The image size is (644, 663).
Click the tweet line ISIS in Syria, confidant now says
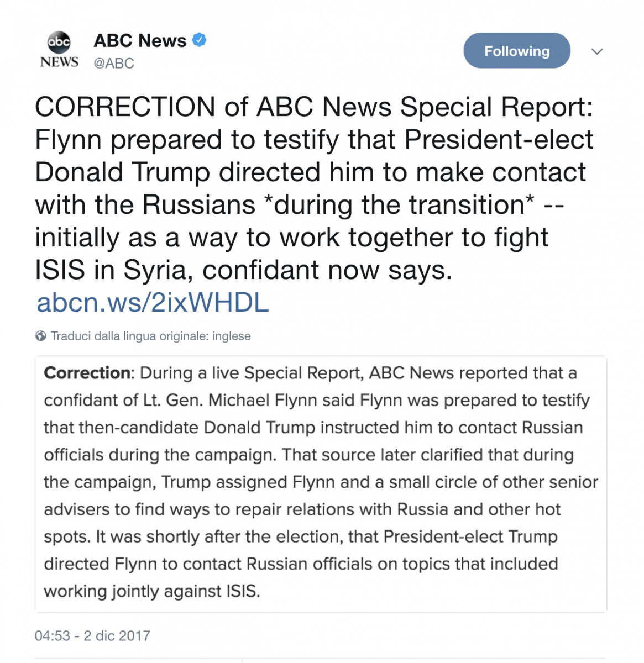(244, 270)
